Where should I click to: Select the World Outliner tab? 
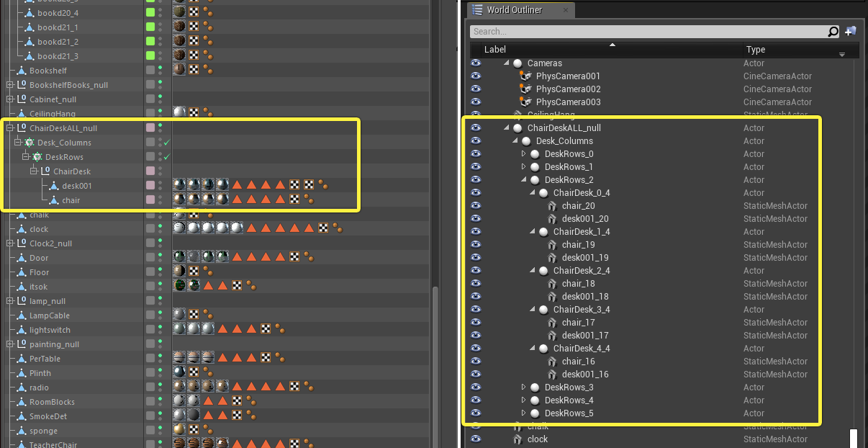[x=514, y=10]
